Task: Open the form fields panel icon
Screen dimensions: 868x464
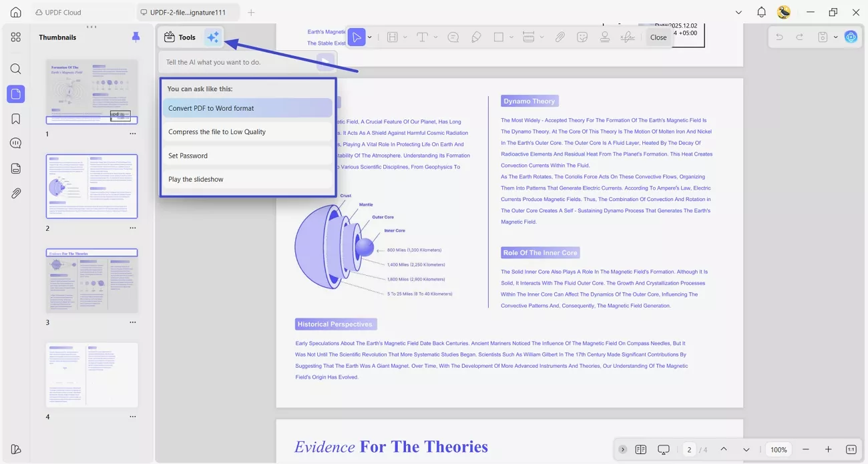Action: pyautogui.click(x=16, y=168)
